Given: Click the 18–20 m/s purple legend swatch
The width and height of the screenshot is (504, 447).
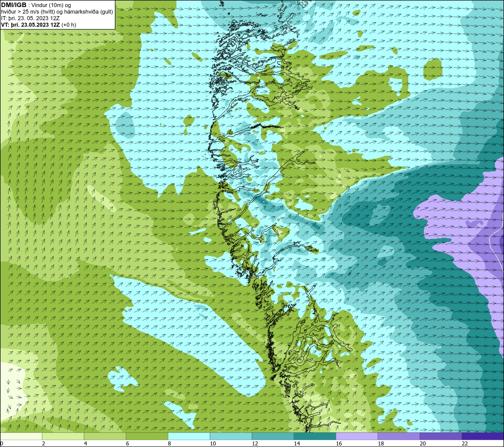Looking at the screenshot, I should click(x=399, y=436).
